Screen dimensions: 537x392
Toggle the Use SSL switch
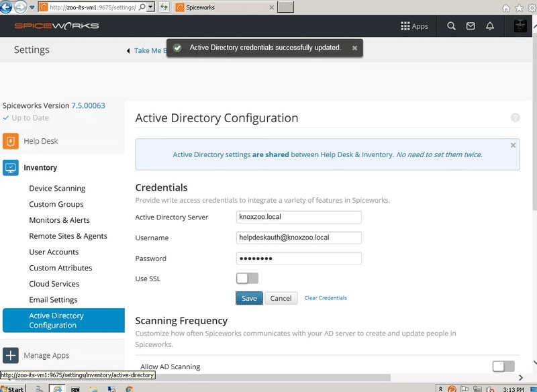pyautogui.click(x=247, y=279)
